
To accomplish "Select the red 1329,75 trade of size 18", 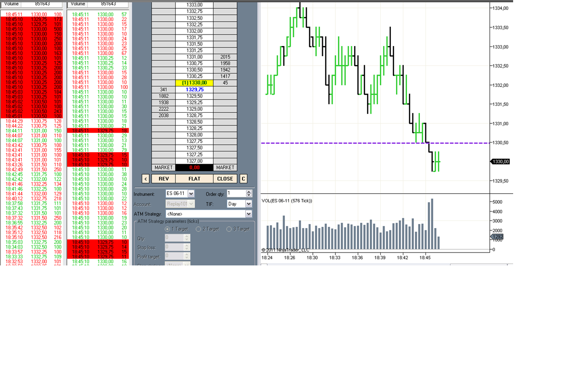I will [x=99, y=131].
